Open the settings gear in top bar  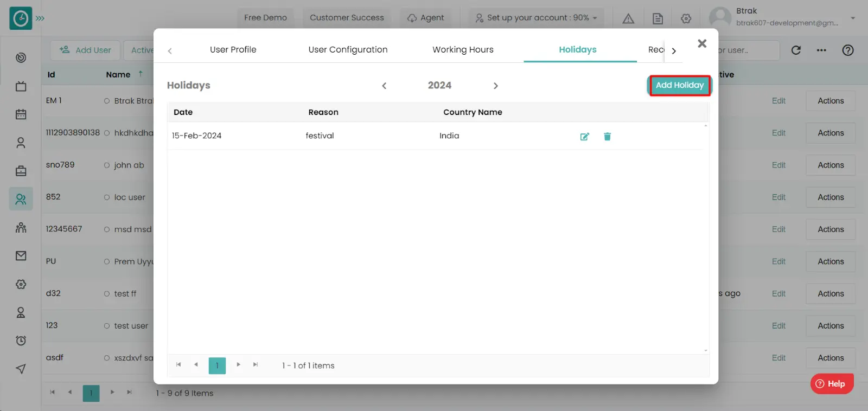[686, 18]
